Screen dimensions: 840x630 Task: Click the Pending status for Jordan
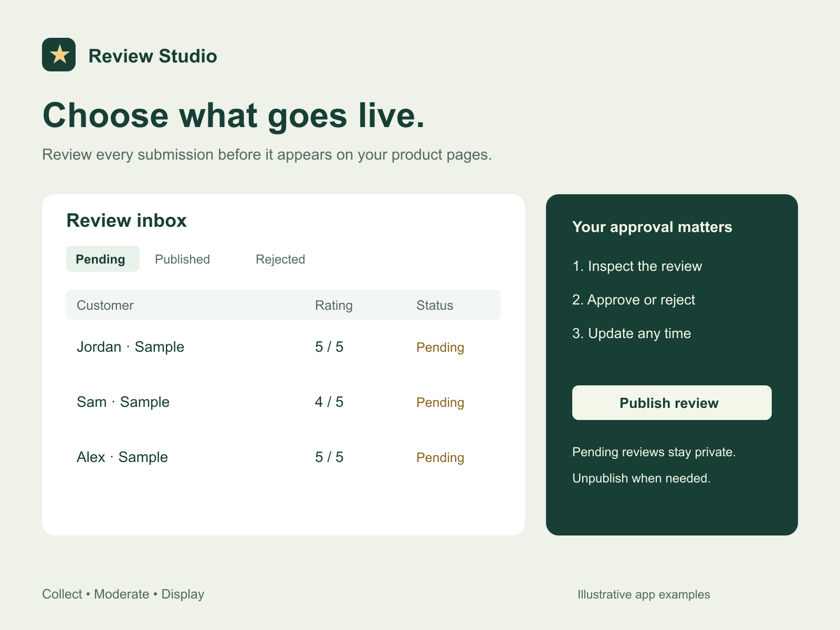[440, 348]
